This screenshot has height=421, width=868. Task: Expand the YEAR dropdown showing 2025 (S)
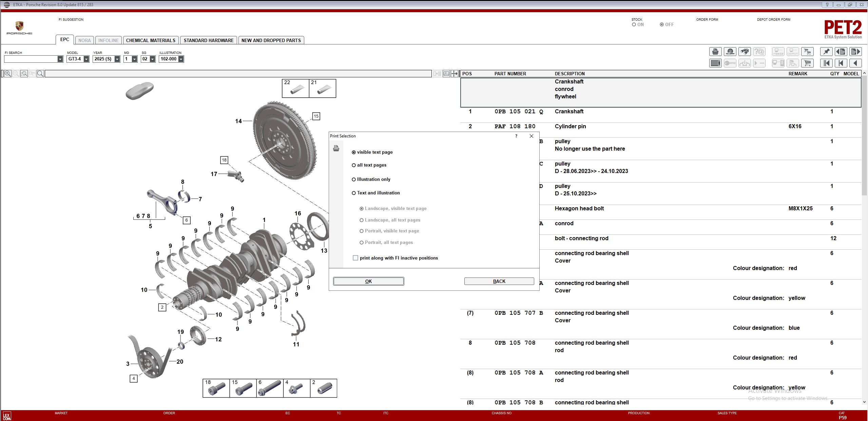(x=117, y=59)
